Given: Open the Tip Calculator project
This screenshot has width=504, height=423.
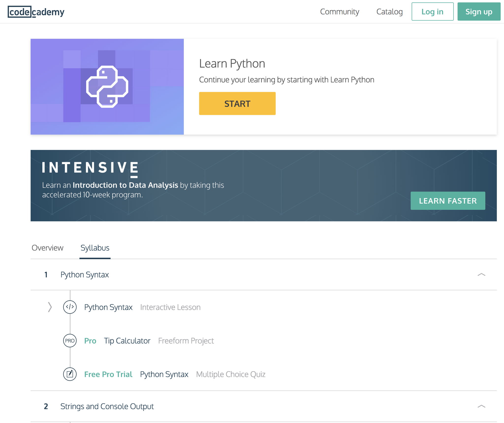Looking at the screenshot, I should [127, 341].
